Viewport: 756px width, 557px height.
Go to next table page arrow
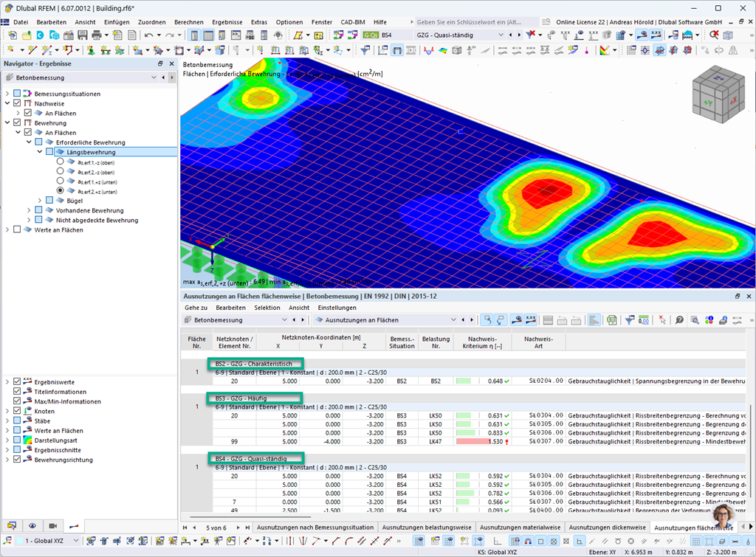[x=238, y=527]
